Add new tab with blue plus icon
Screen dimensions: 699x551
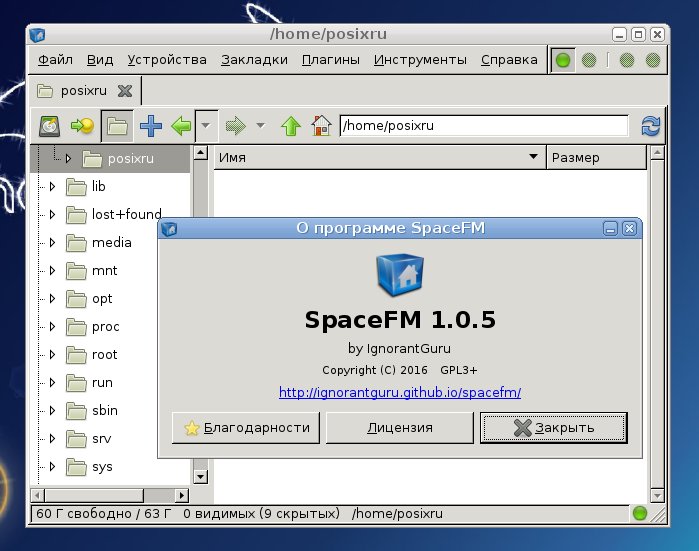(x=151, y=126)
